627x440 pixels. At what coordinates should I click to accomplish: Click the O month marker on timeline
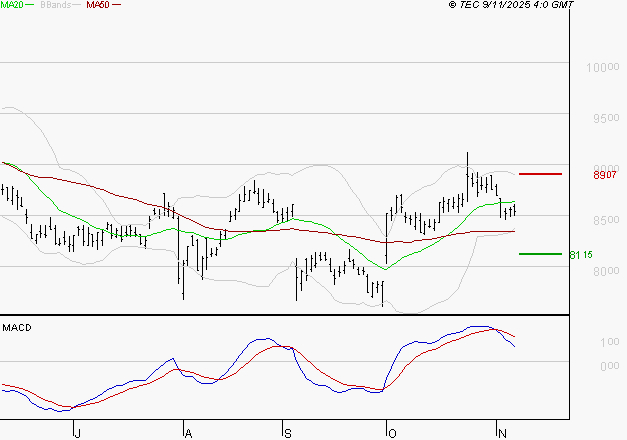tap(392, 434)
